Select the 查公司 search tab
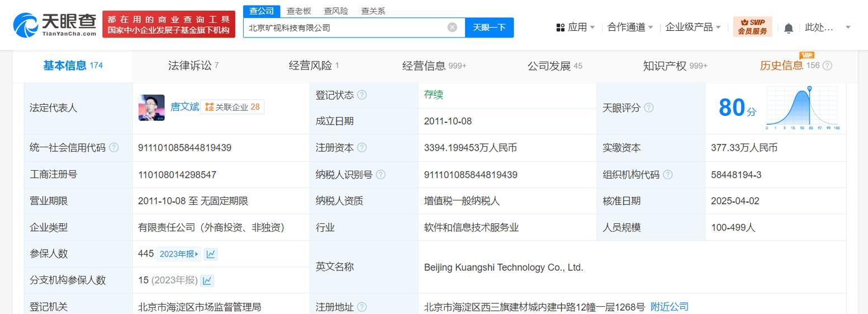 pyautogui.click(x=262, y=11)
